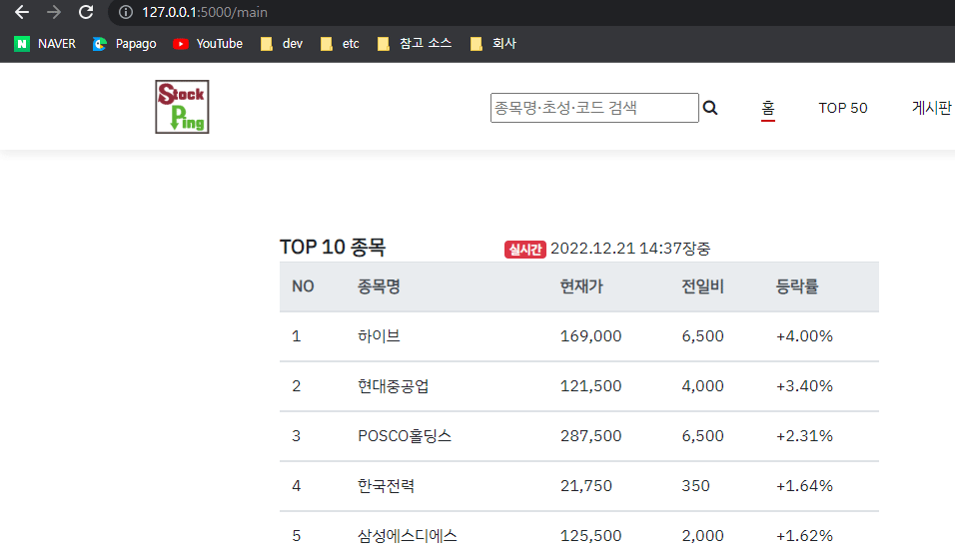
Task: Click the address bar URL 127.0.0.1:5000/main
Action: pos(205,12)
